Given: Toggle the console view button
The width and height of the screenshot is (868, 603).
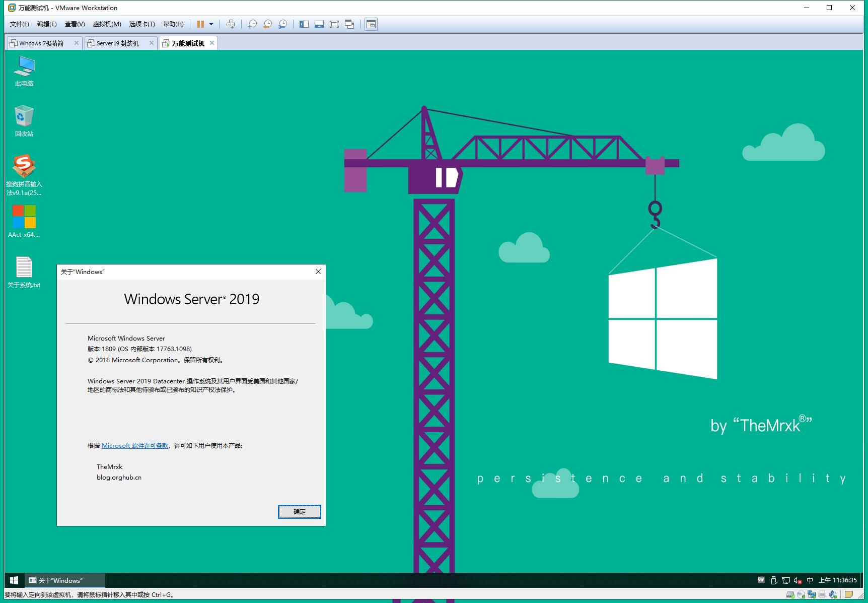Looking at the screenshot, I should coord(371,24).
